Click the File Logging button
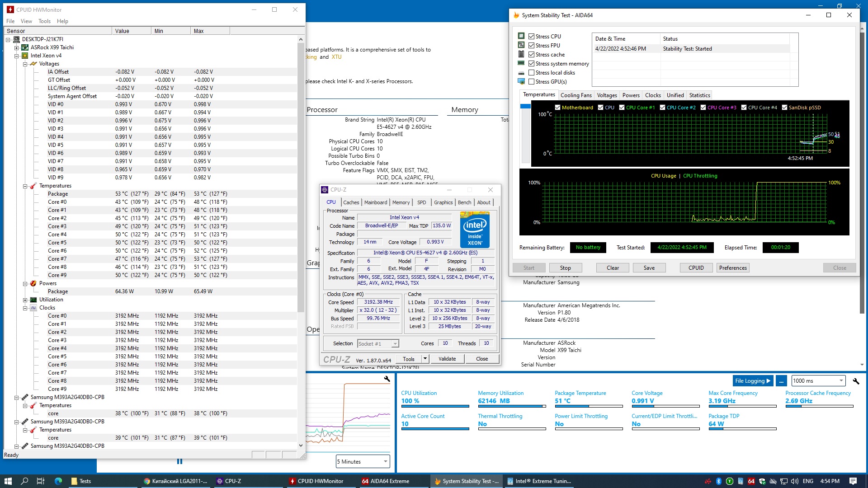 pyautogui.click(x=753, y=381)
